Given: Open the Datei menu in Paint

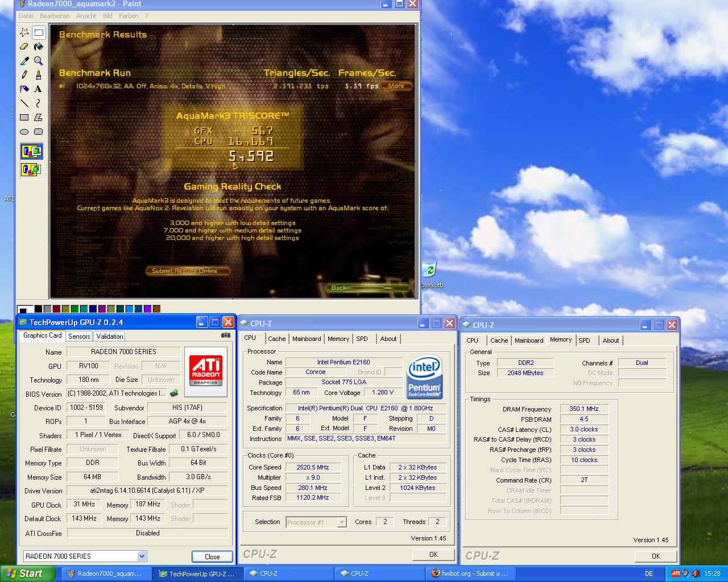Looking at the screenshot, I should click(26, 16).
